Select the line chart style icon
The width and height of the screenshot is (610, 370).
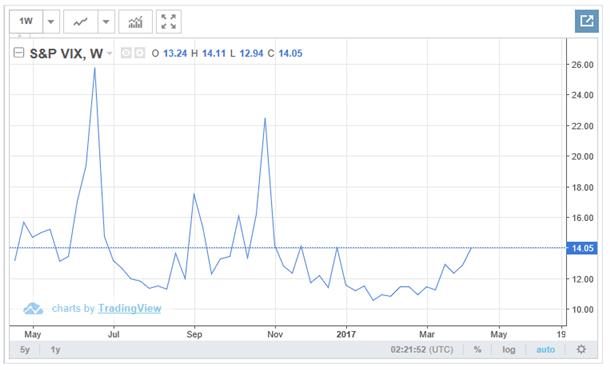(x=81, y=21)
